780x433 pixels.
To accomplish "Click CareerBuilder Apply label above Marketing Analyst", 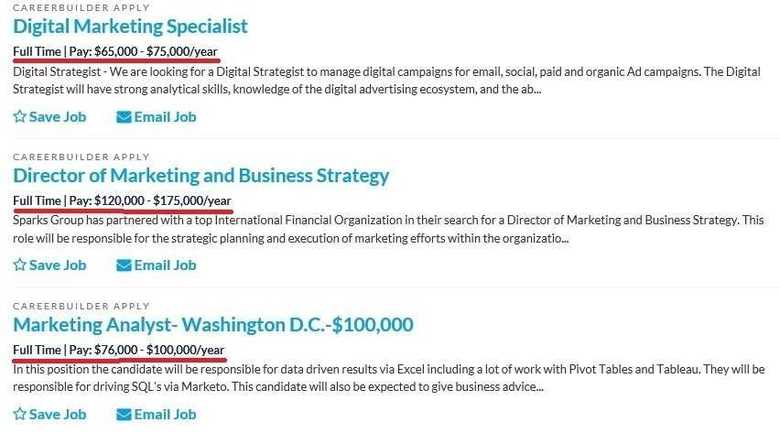I will click(x=81, y=306).
